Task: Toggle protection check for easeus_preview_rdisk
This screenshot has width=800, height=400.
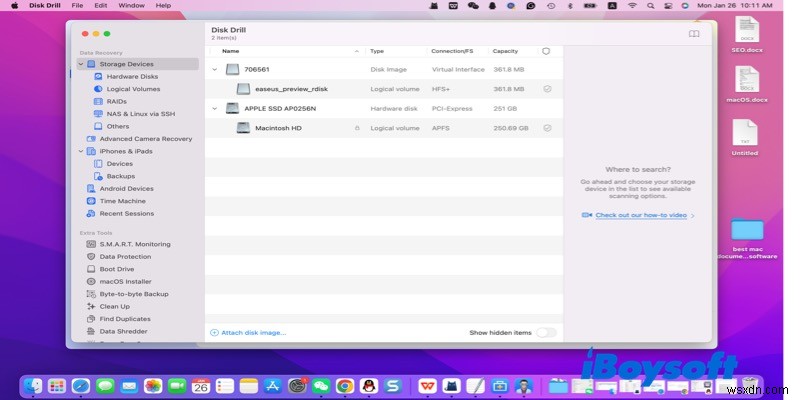Action: click(547, 89)
